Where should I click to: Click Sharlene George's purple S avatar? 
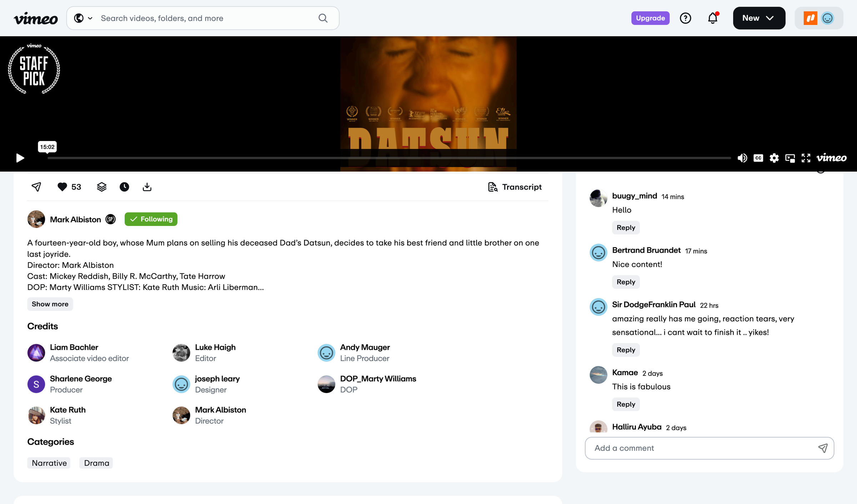click(36, 384)
